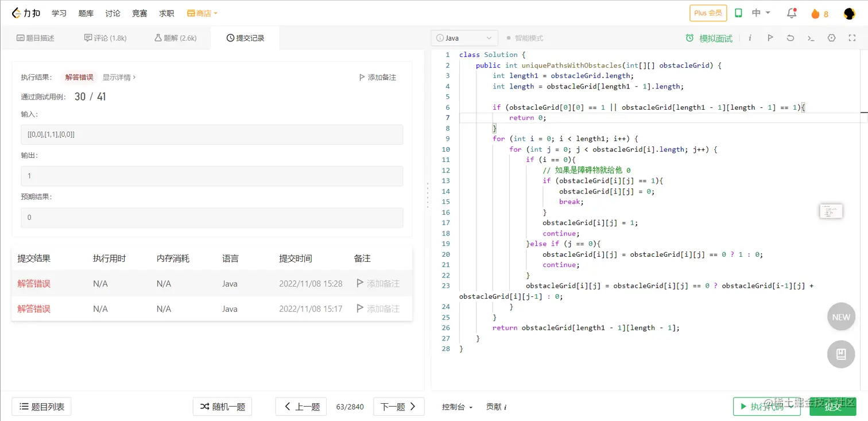Click the "}else if (j == 0){" line
The width and height of the screenshot is (868, 421).
tap(563, 244)
